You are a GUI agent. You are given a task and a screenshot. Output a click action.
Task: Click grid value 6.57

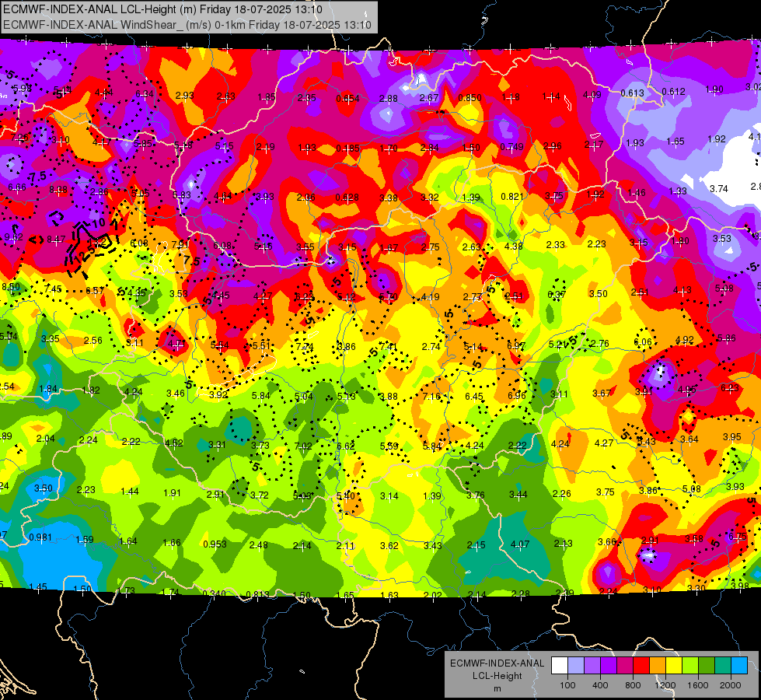(95, 290)
